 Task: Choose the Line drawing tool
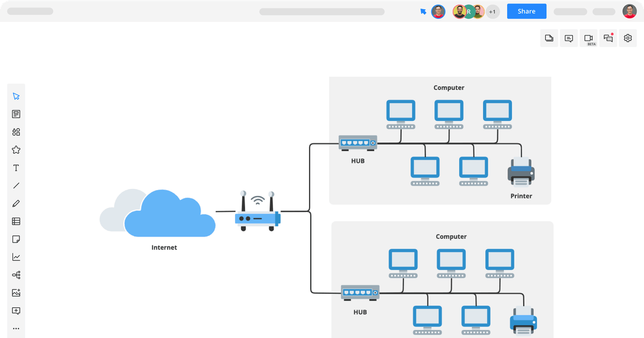click(16, 185)
